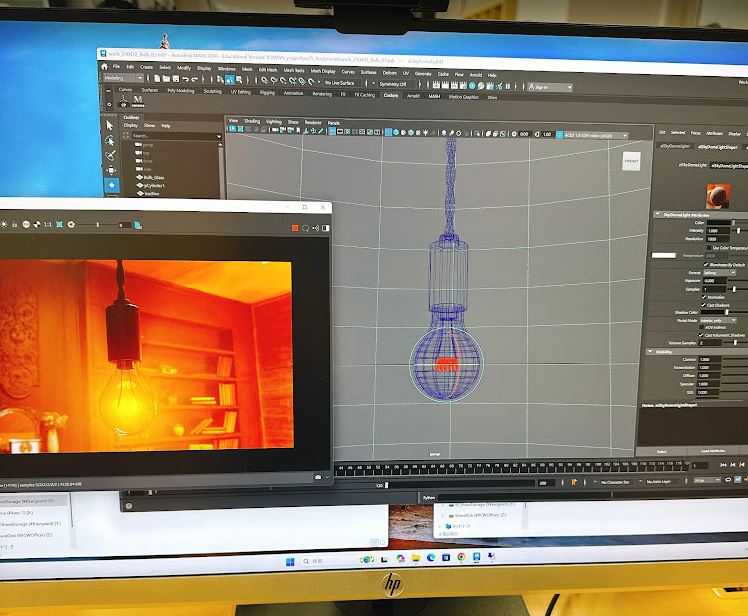The width and height of the screenshot is (748, 616).
Task: Click the Maya home icon
Action: coord(104,66)
